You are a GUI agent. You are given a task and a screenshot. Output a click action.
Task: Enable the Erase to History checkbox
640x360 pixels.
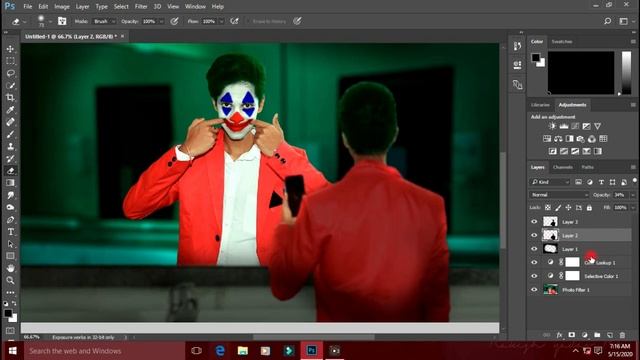pos(248,21)
